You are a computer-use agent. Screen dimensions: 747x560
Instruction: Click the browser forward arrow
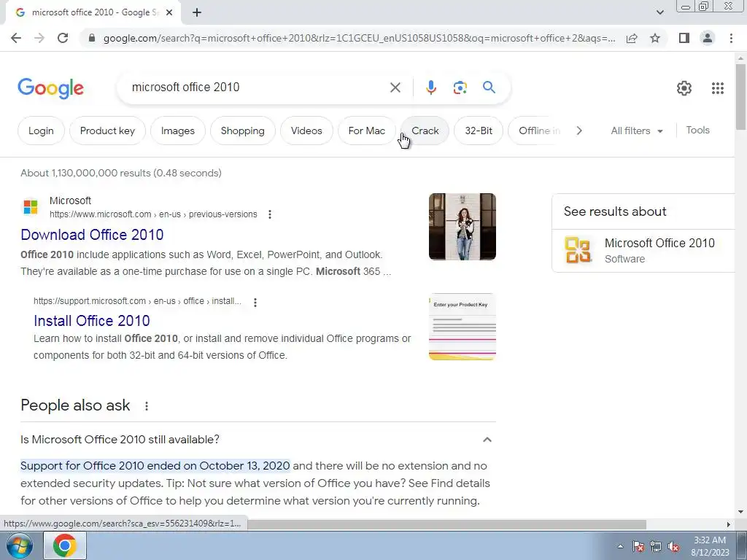pyautogui.click(x=39, y=38)
